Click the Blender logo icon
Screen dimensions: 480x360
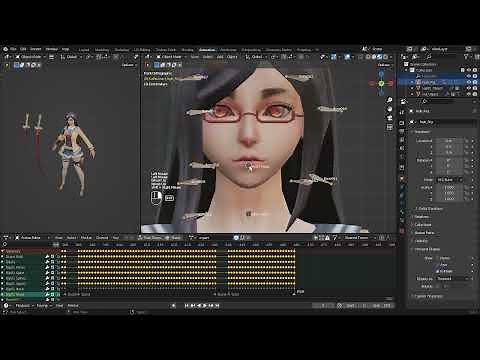(5, 49)
